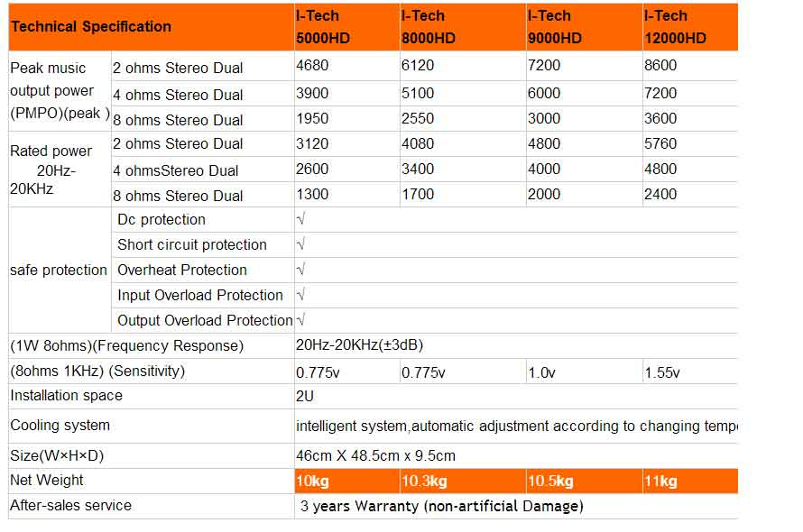Viewport: 803px width, 532px height.
Task: Select the I-Tech 12000HD column header
Action: pos(690,27)
